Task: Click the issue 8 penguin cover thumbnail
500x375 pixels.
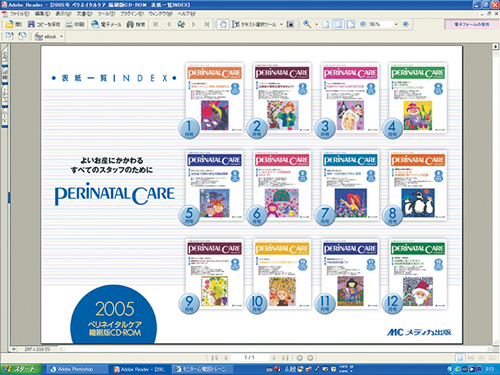Action: [418, 185]
